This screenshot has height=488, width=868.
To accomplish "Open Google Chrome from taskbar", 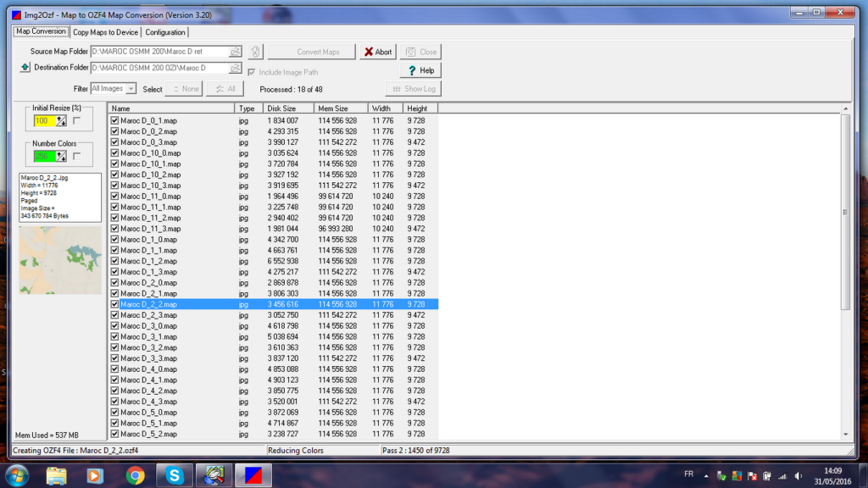I will 135,475.
